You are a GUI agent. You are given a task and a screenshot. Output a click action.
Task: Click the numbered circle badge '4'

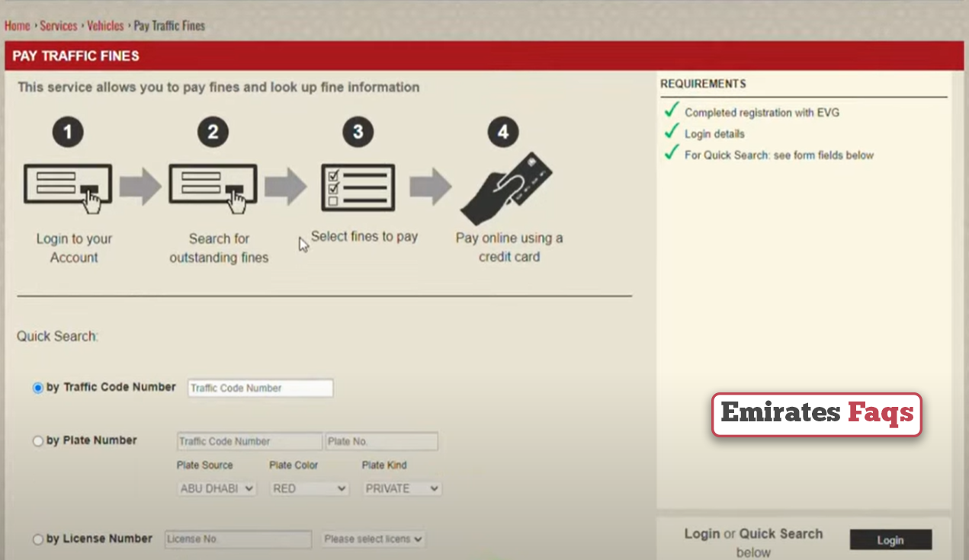[503, 132]
